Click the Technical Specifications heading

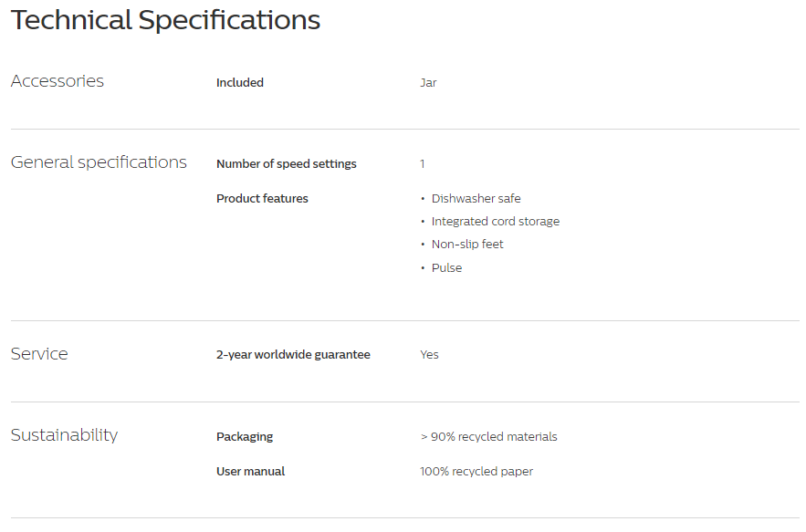(x=165, y=21)
